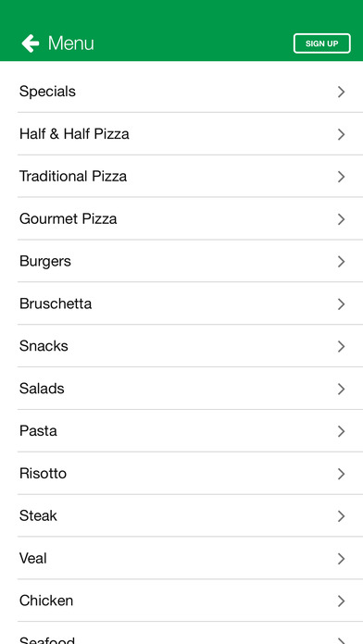
Task: Click the chevron next to Snacks
Action: point(341,346)
